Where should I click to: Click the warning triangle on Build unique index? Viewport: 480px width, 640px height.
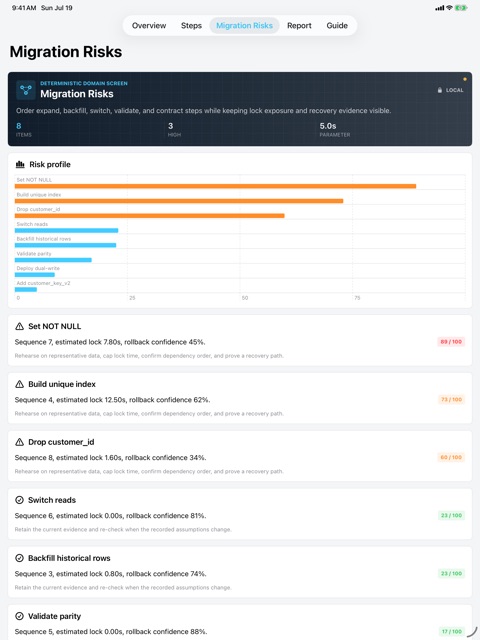click(x=19, y=384)
